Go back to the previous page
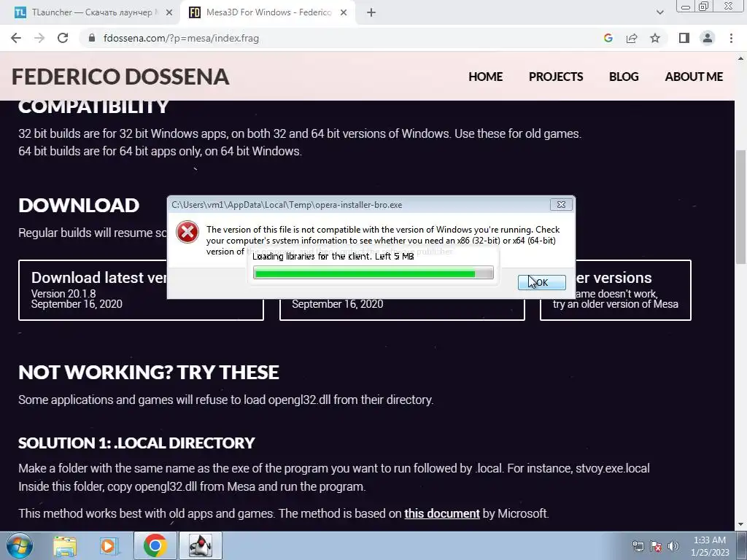This screenshot has height=560, width=747. coord(16,38)
